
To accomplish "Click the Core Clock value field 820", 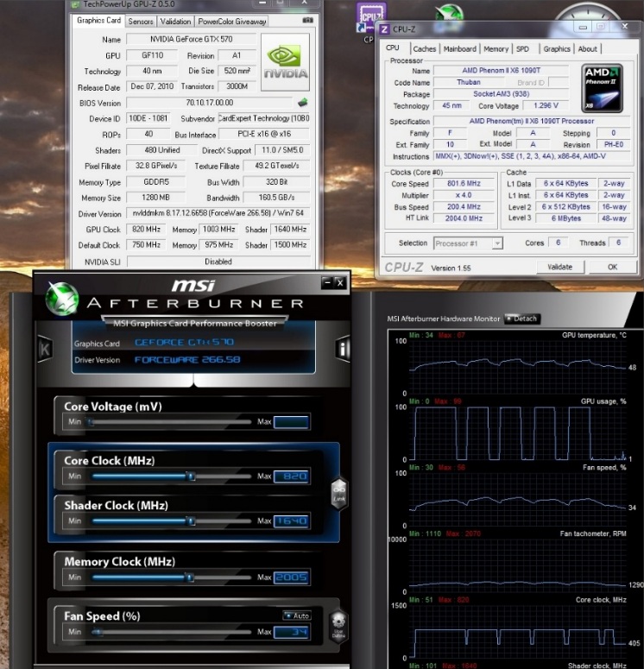I will pos(291,477).
